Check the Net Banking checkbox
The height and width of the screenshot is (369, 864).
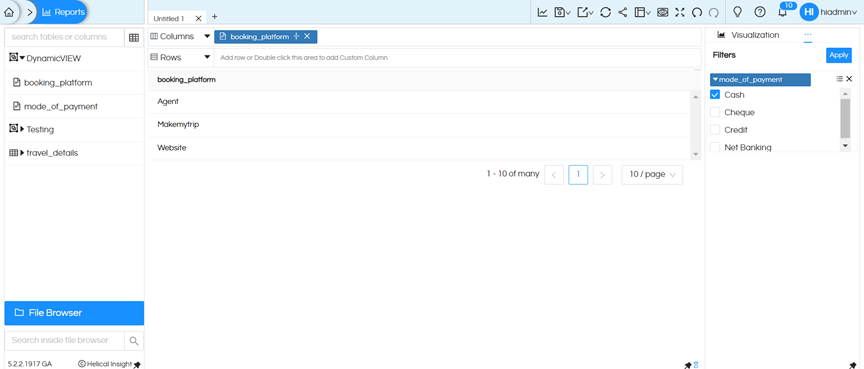[x=715, y=147]
